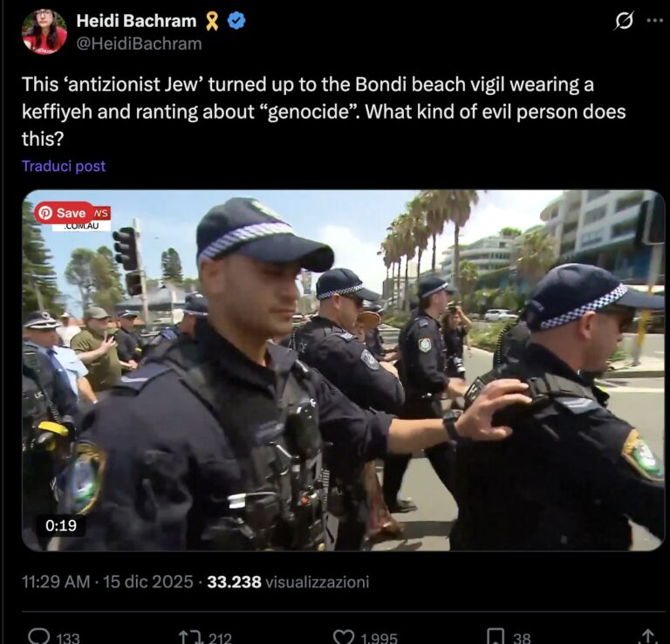Click the 0:19 video duration badge
The image size is (670, 644).
tap(61, 525)
